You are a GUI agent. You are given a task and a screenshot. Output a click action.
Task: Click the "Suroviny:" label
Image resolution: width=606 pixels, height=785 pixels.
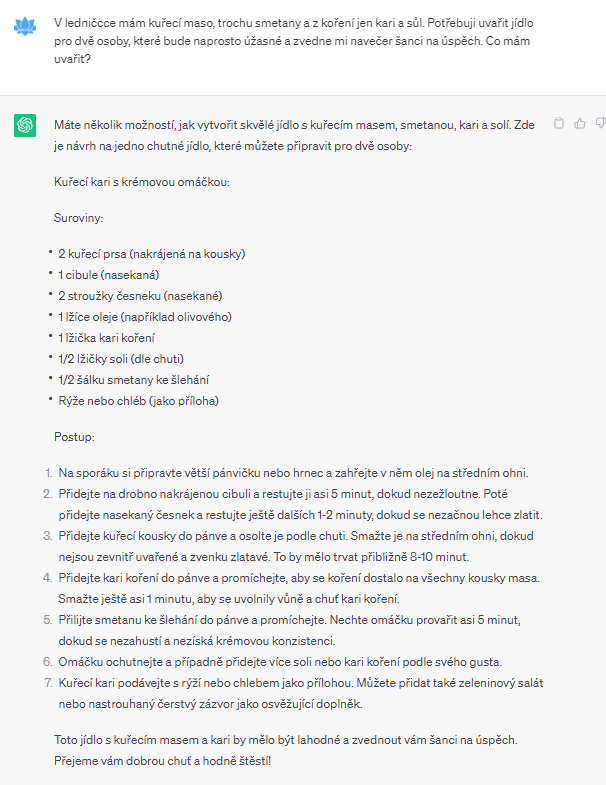79,216
